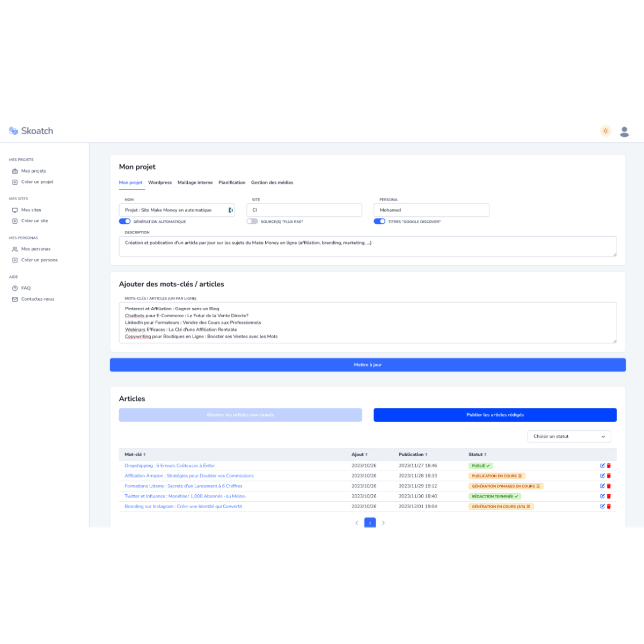This screenshot has width=644, height=644.
Task: Edit the Twitter et Influence row
Action: (602, 496)
